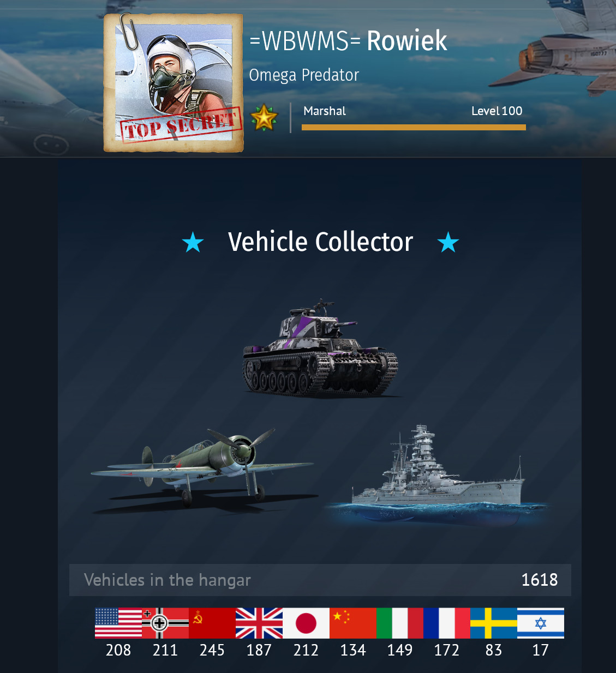Click the Swedish flag icon

[494, 623]
